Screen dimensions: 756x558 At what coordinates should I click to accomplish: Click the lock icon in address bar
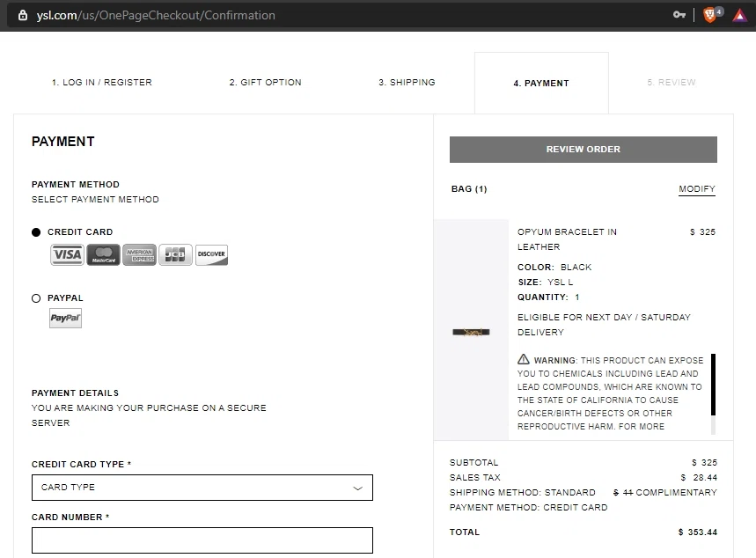23,15
